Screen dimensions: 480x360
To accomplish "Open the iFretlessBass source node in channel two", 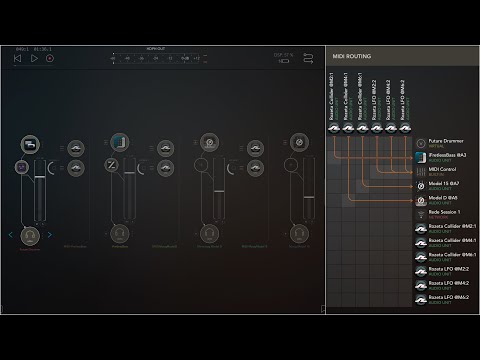I will click(120, 142).
